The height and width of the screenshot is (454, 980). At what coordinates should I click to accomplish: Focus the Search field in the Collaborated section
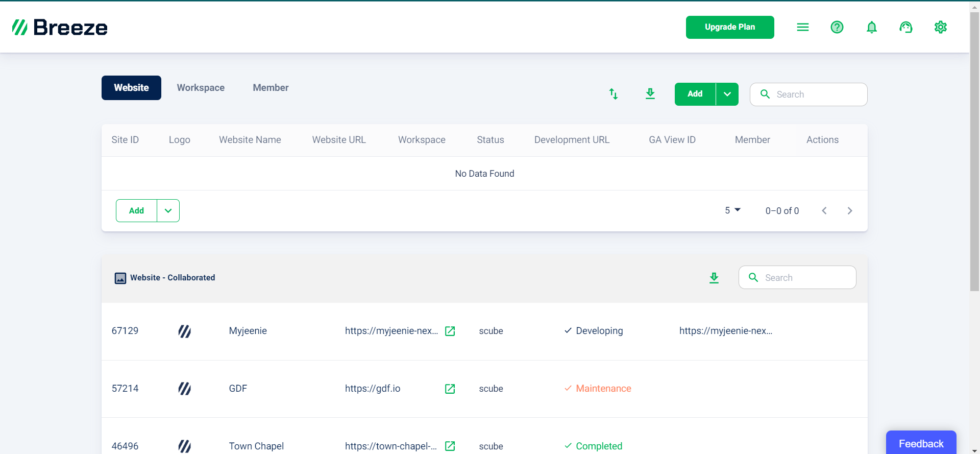[797, 277]
